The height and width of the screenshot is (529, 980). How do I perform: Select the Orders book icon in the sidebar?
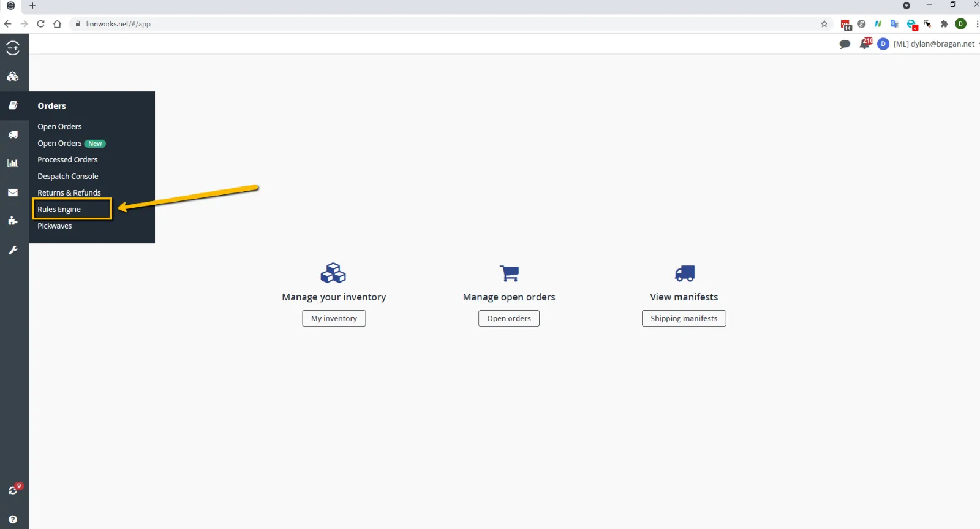pos(13,105)
